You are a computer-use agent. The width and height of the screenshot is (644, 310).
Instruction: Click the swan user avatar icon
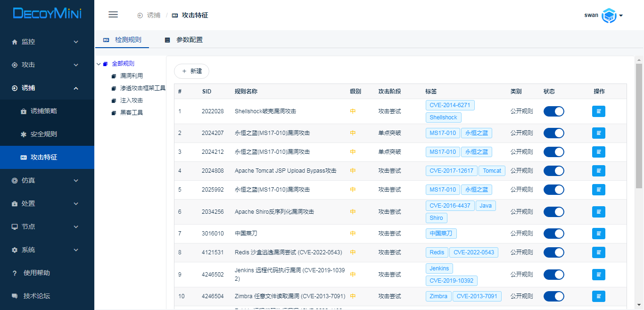609,16
